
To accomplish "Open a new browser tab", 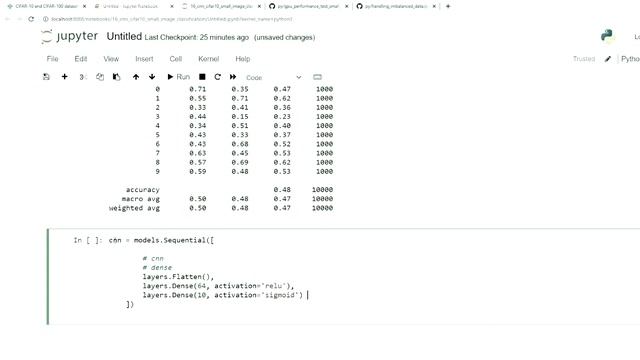I will (x=448, y=6).
